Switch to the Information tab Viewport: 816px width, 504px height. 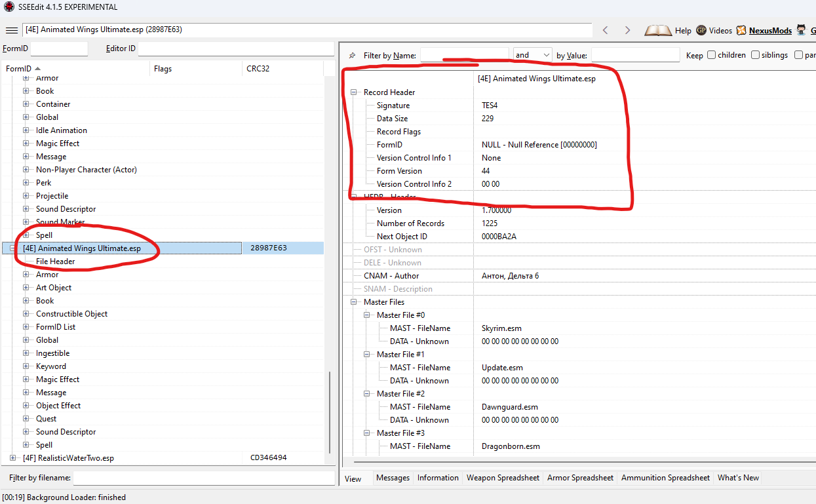pos(438,478)
